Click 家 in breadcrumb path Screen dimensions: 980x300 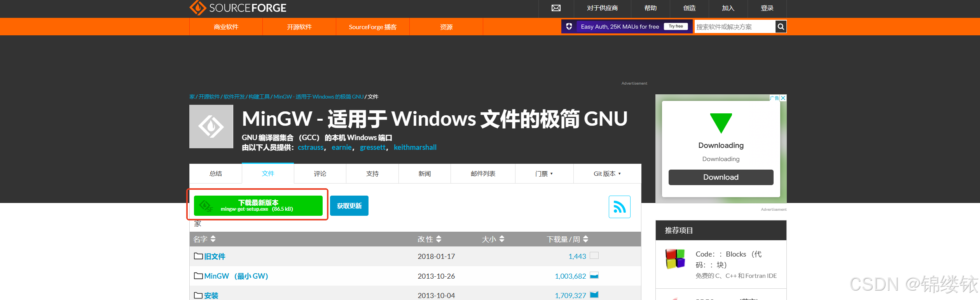pos(192,97)
